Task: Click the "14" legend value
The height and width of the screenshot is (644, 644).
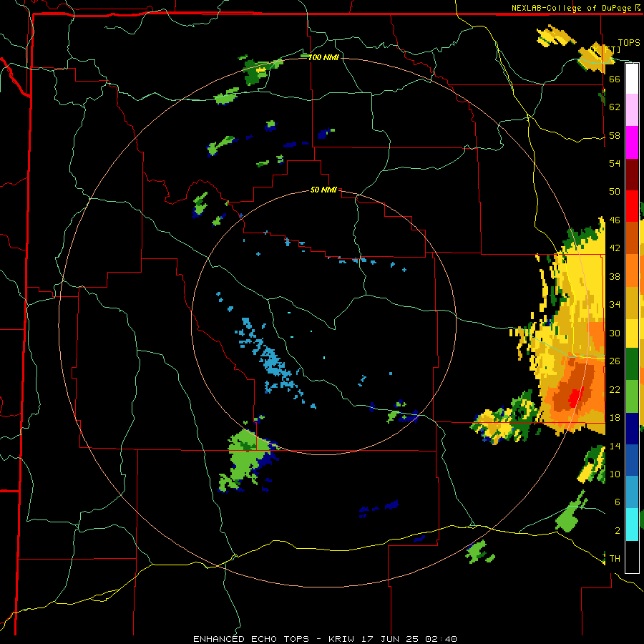Action: click(x=615, y=446)
